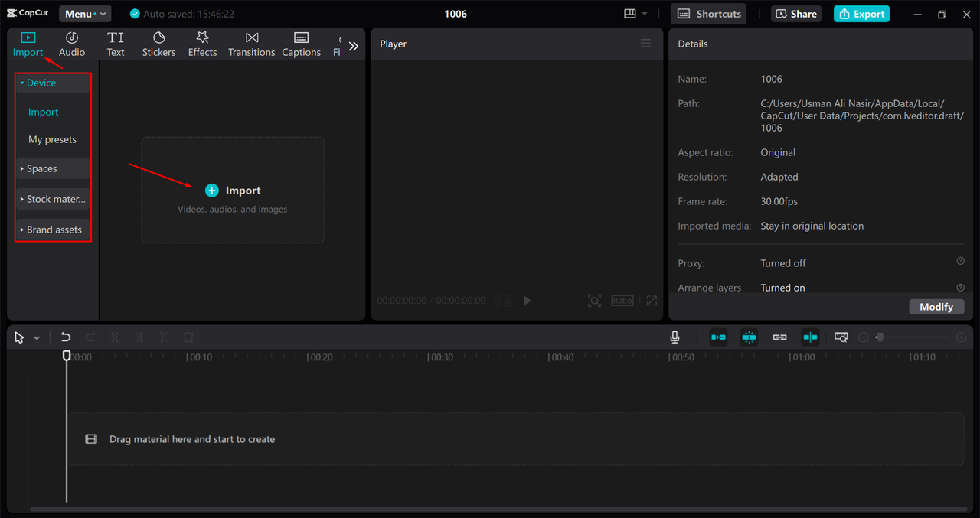The height and width of the screenshot is (518, 980).
Task: Open the Captions tab
Action: [301, 44]
